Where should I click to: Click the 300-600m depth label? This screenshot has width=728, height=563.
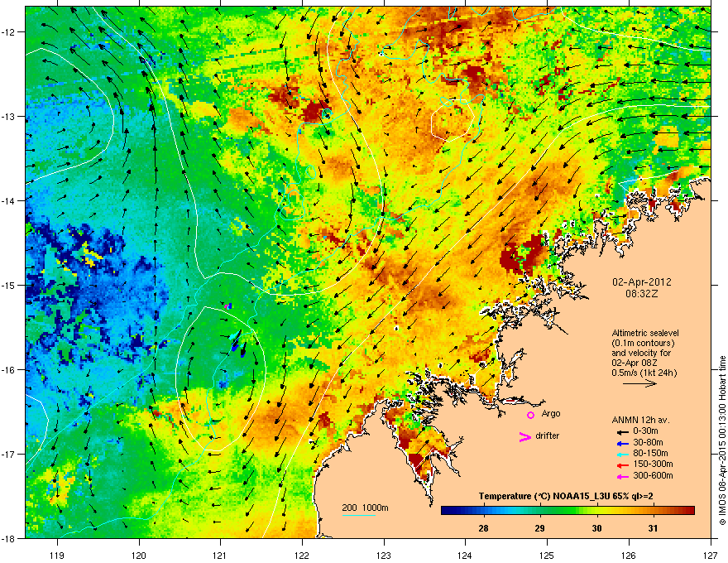[653, 475]
